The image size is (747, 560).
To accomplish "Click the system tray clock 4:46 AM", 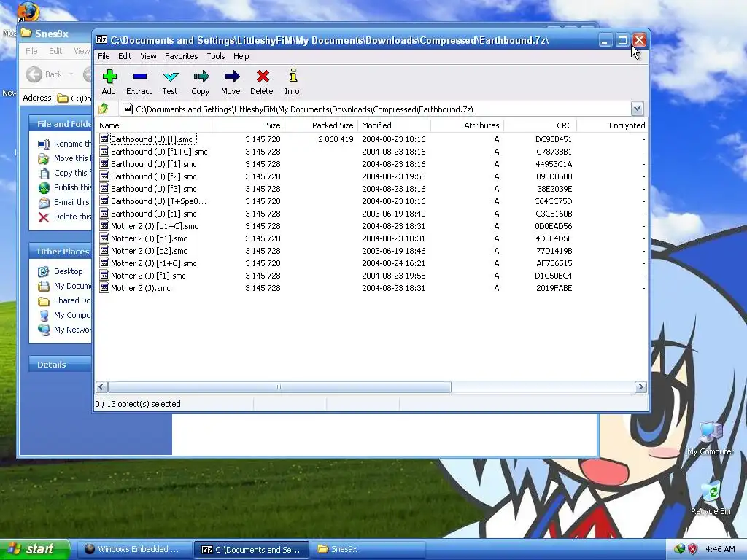I will [x=720, y=550].
